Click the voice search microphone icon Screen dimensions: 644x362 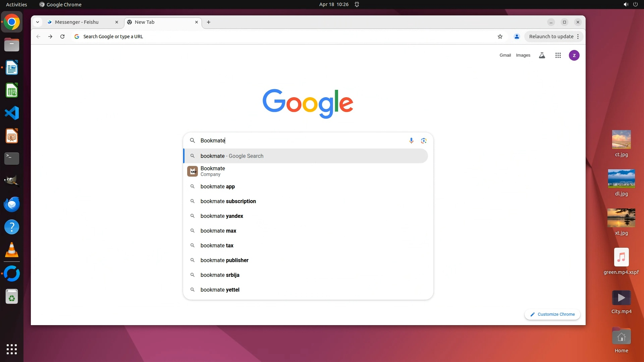(411, 140)
